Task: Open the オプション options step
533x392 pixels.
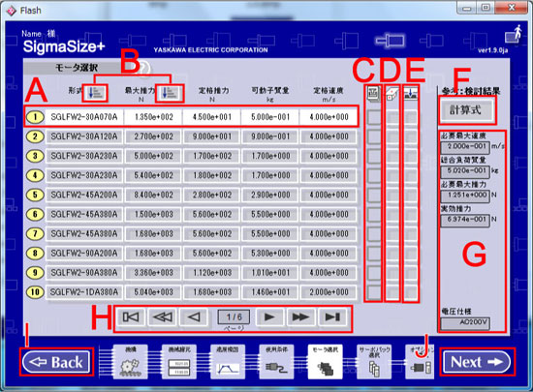Action: (x=420, y=362)
